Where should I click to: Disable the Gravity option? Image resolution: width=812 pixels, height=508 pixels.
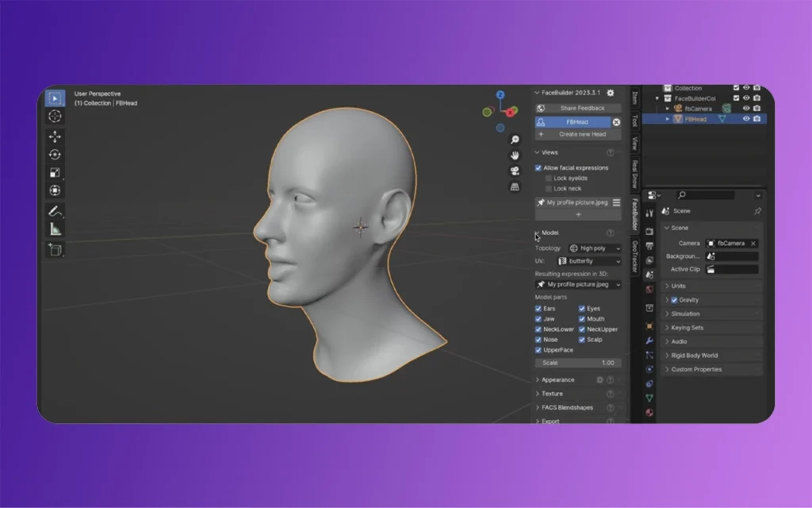pyautogui.click(x=673, y=299)
